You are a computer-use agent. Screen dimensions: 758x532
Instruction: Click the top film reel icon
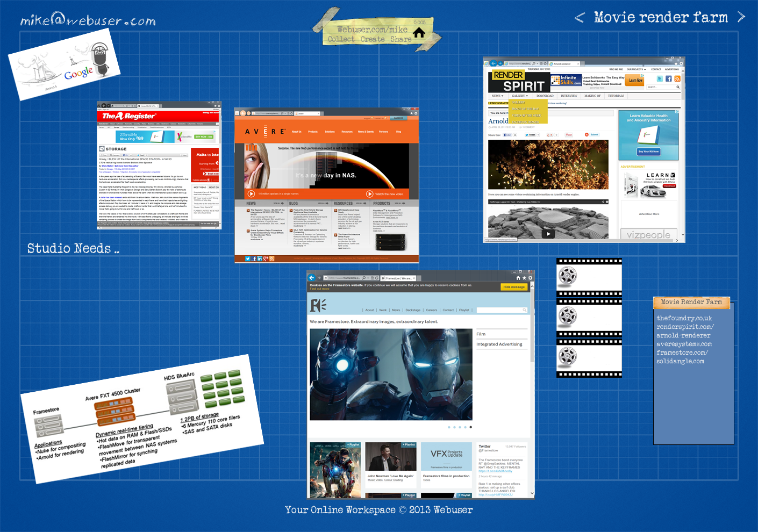click(x=568, y=276)
